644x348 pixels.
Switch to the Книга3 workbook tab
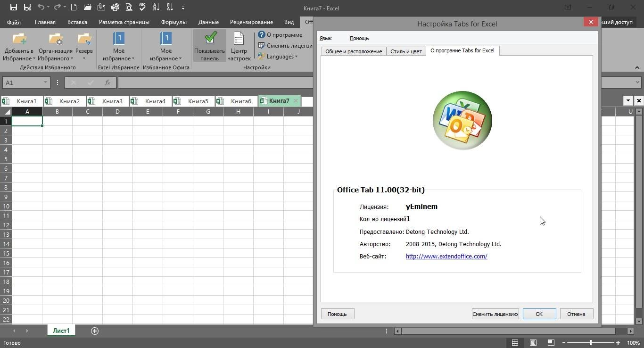[x=107, y=101]
